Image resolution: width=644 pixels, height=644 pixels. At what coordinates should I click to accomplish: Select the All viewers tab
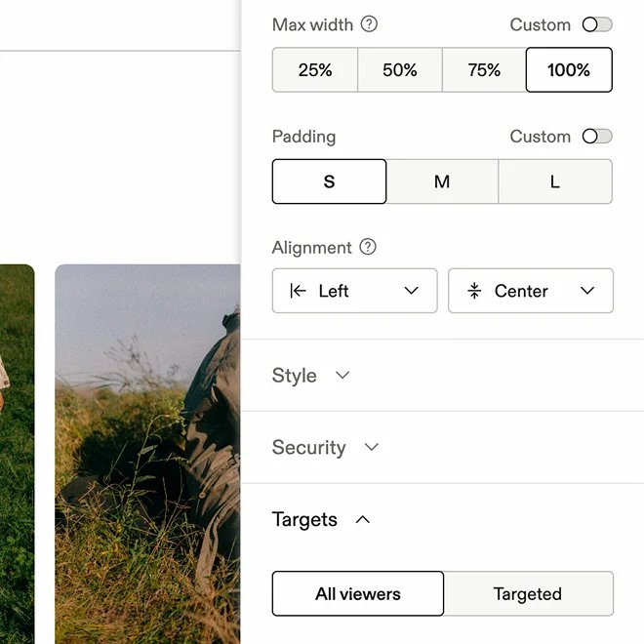(358, 593)
